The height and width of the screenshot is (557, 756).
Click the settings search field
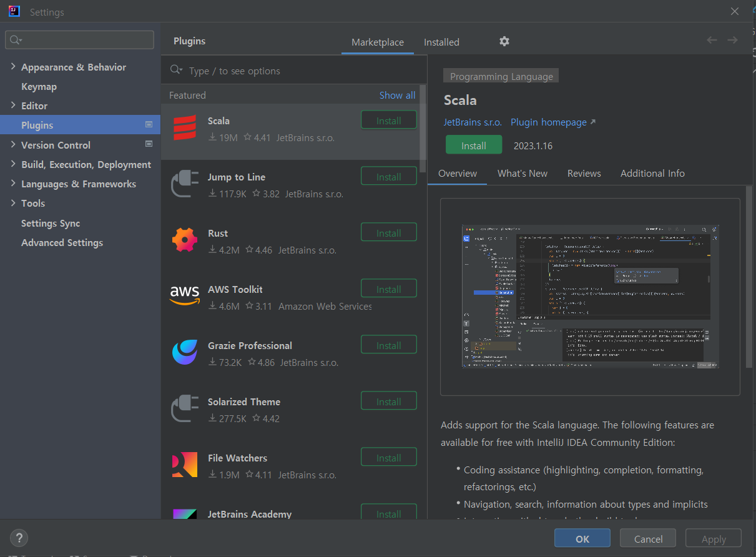pyautogui.click(x=80, y=40)
